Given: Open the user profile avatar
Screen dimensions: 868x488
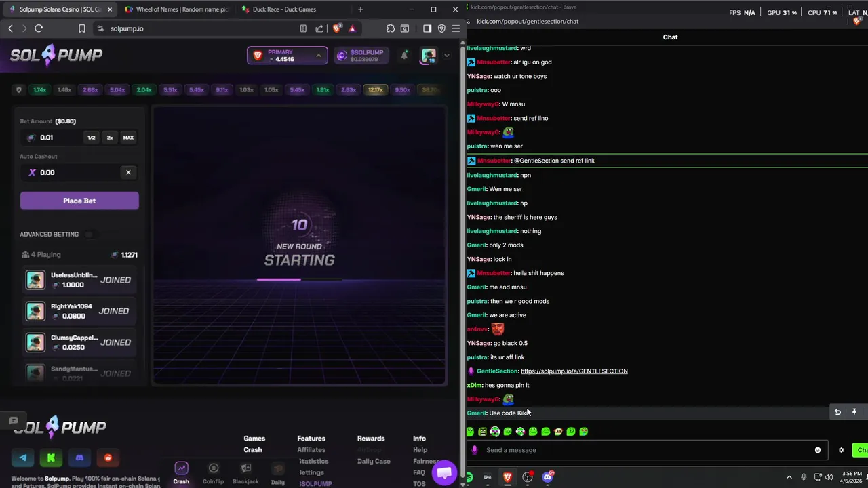Looking at the screenshot, I should click(x=429, y=56).
